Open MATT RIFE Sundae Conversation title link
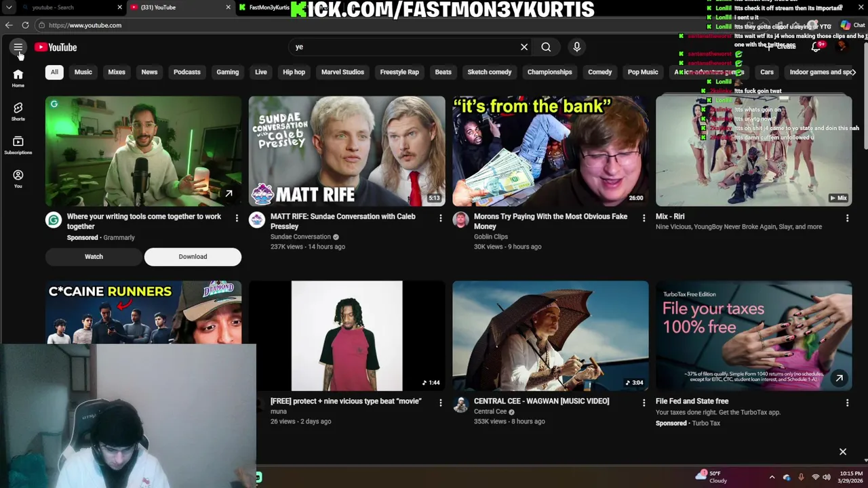This screenshot has width=868, height=488. (343, 222)
